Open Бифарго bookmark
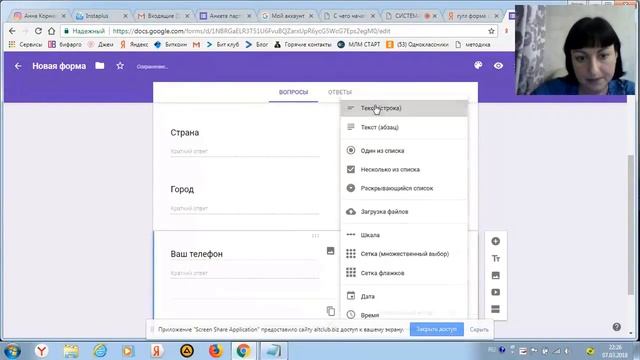 [x=65, y=44]
